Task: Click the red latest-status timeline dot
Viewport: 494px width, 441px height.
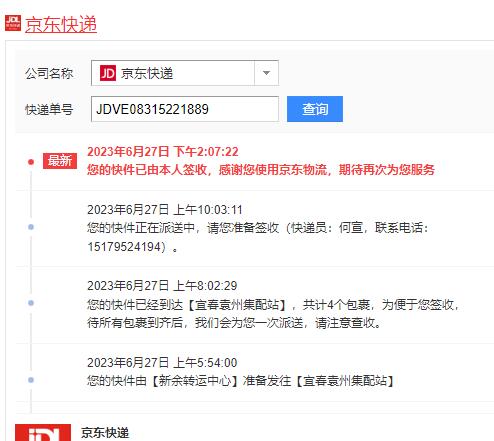Action: [31, 162]
